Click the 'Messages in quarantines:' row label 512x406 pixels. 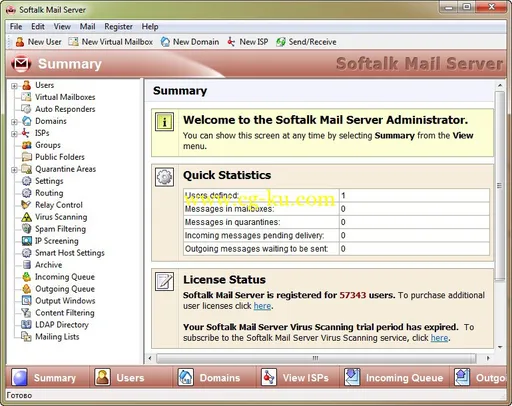pos(232,222)
